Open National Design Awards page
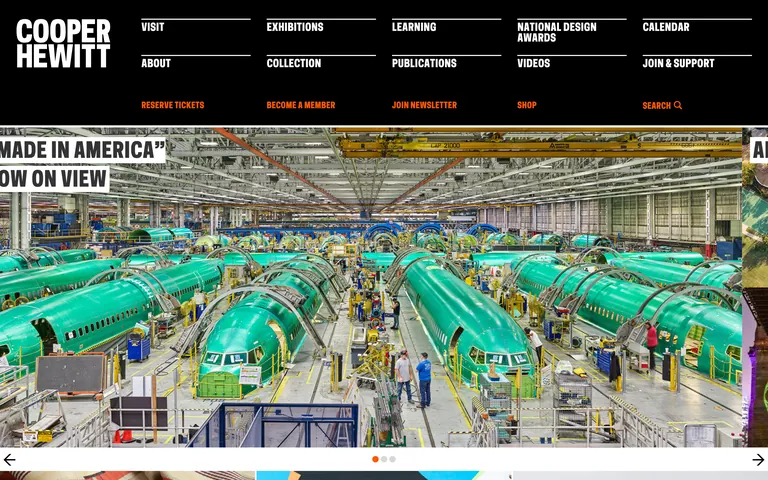 pos(557,32)
